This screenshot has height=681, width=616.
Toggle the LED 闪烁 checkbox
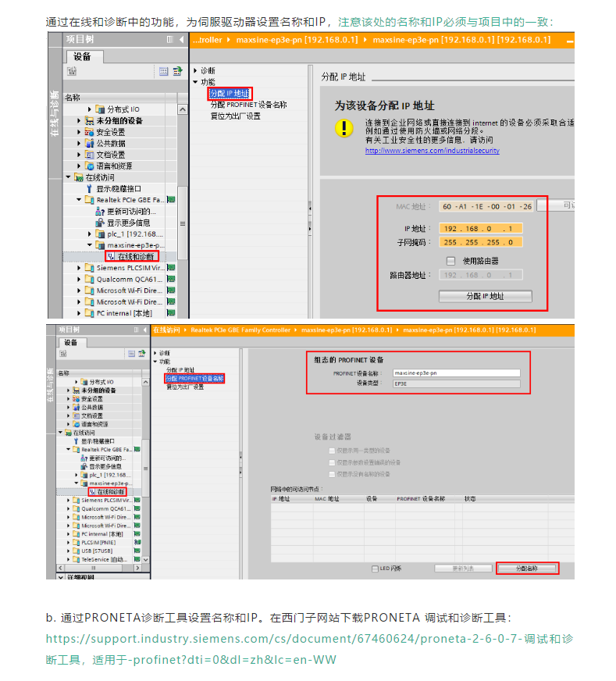tap(376, 568)
